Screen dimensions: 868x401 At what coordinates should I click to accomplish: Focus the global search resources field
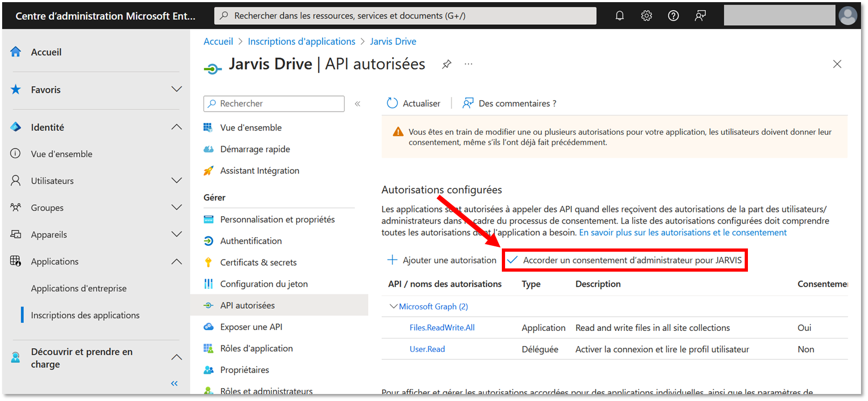tap(405, 16)
